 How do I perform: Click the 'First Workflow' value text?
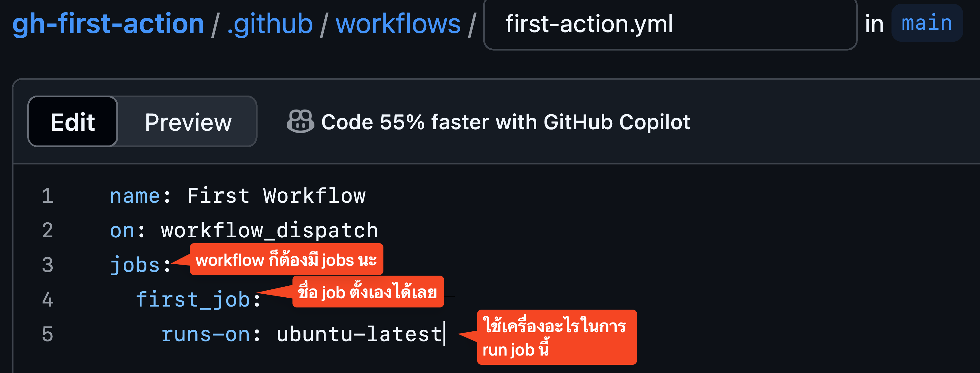pos(276,196)
